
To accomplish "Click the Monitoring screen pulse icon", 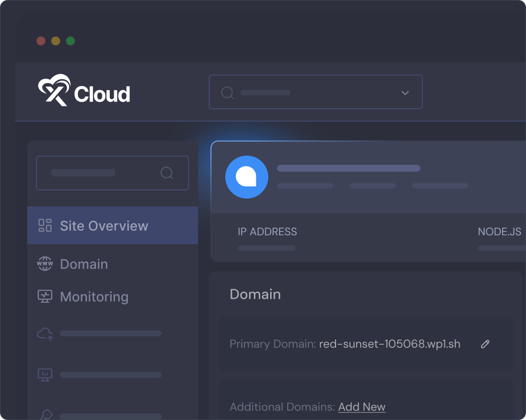I will (x=45, y=296).
